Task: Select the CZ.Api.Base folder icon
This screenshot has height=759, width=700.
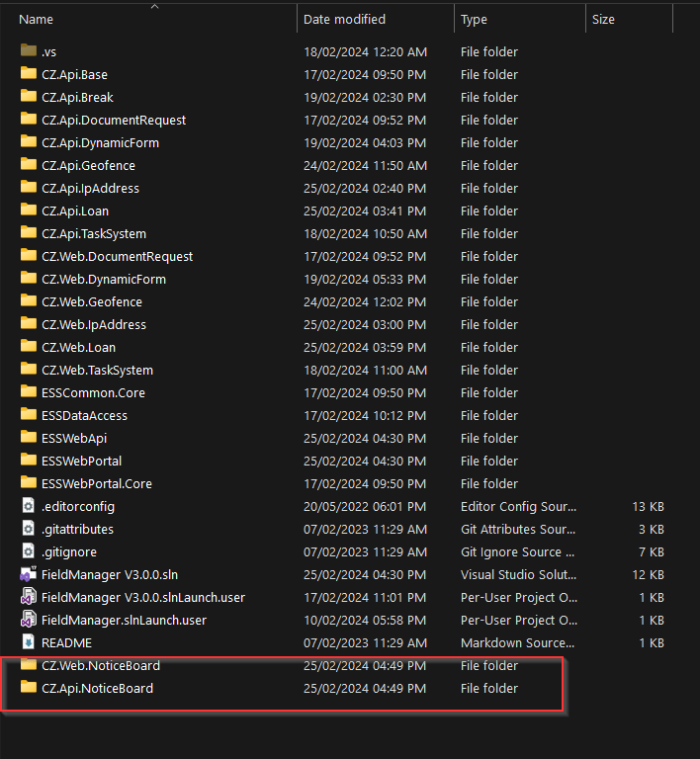Action: point(29,73)
